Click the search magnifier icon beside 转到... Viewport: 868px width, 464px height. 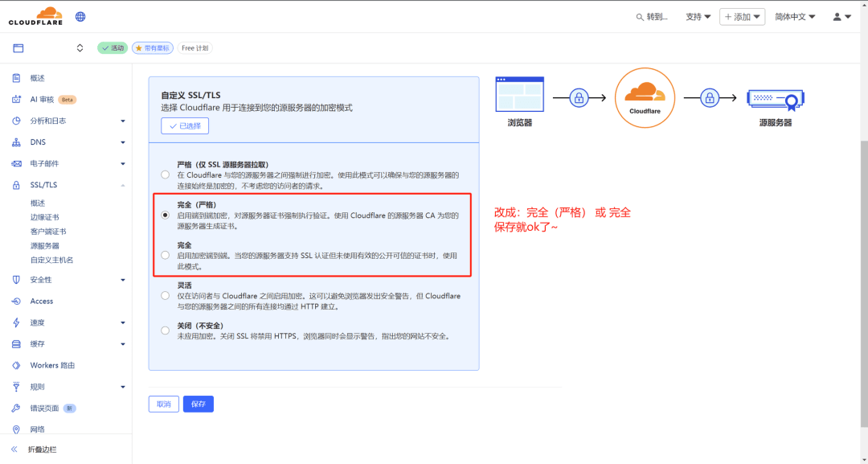640,17
